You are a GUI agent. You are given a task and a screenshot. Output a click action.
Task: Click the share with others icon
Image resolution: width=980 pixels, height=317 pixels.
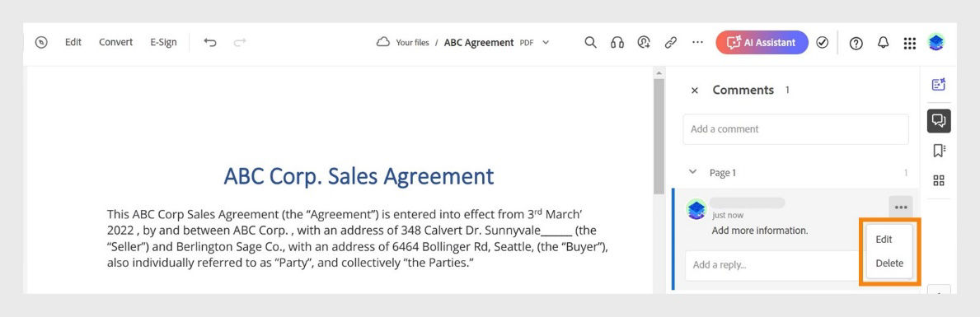[644, 43]
